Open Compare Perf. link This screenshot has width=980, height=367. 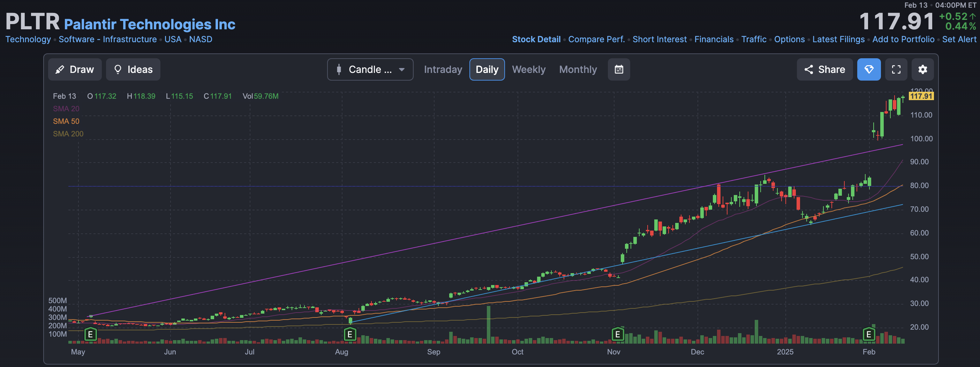[596, 39]
